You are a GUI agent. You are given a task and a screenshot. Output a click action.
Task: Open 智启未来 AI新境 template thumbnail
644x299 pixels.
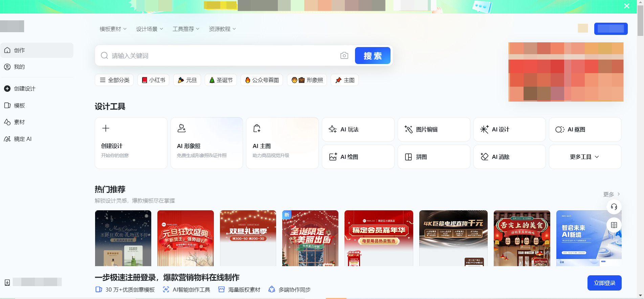(589, 238)
